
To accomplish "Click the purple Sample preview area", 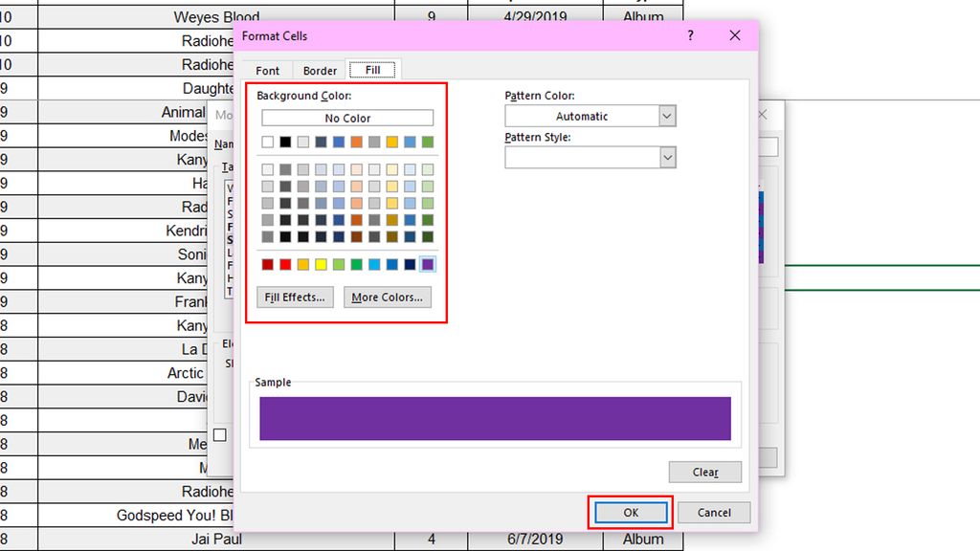I will point(494,416).
